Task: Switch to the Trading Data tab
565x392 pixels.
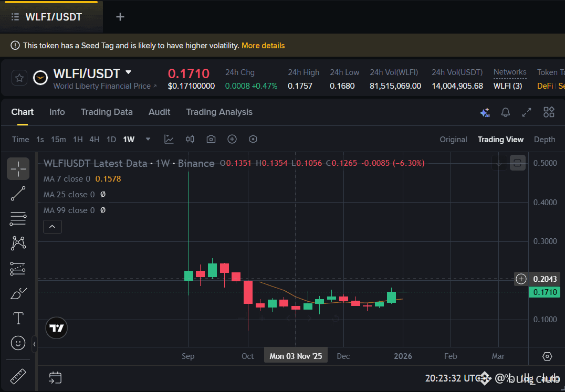Action: point(107,112)
